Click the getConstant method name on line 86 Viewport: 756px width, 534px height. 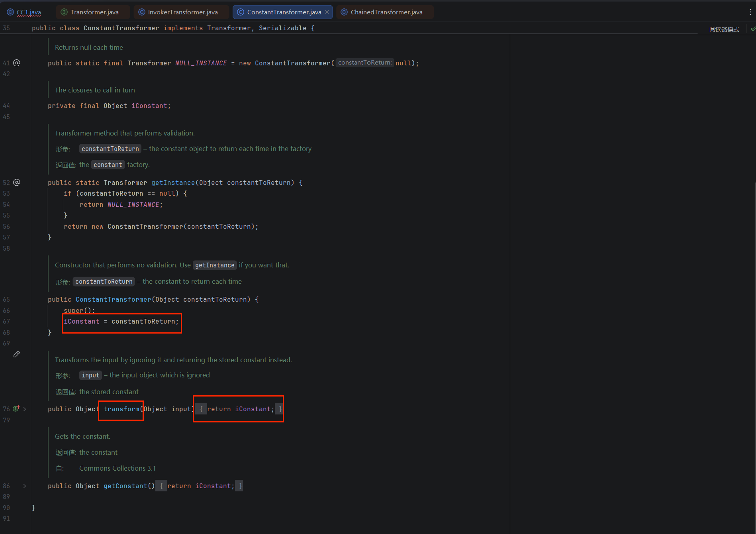tap(125, 486)
